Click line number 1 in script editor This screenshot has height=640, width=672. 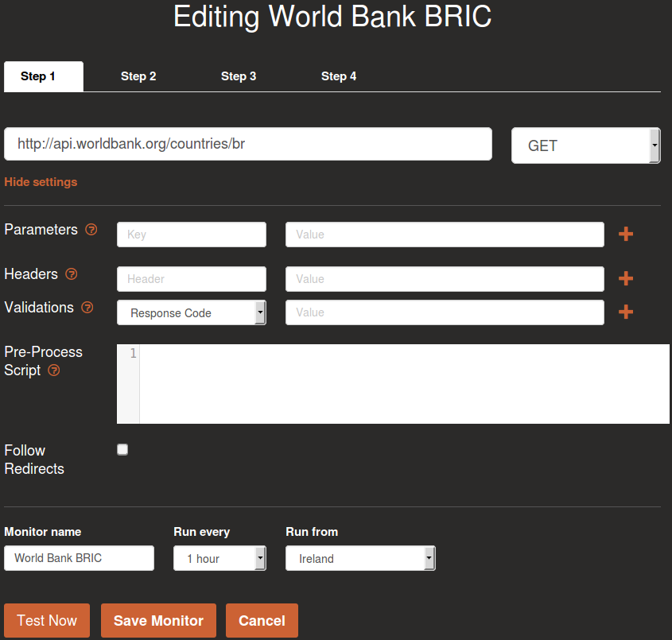pos(133,354)
